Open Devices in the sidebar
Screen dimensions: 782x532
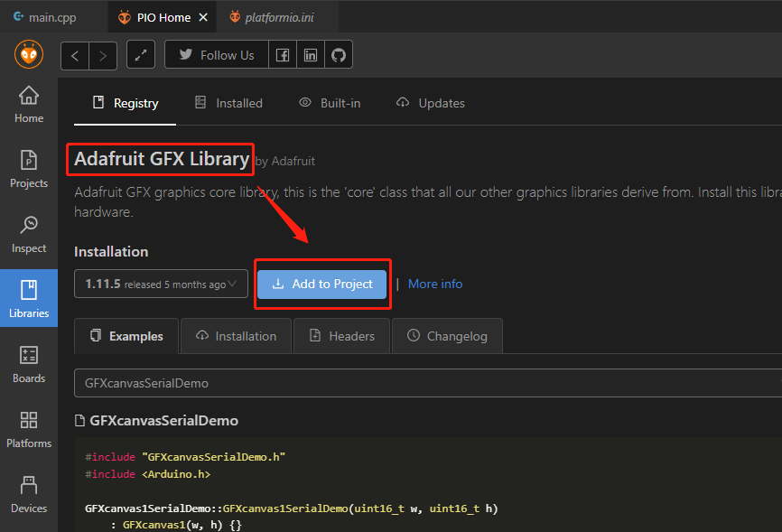pyautogui.click(x=29, y=494)
